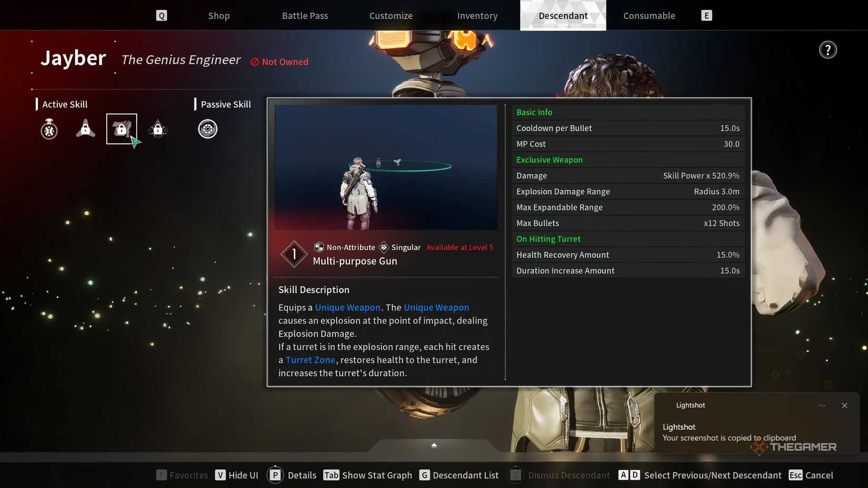
Task: Show Stat Graph
Action: (368, 475)
